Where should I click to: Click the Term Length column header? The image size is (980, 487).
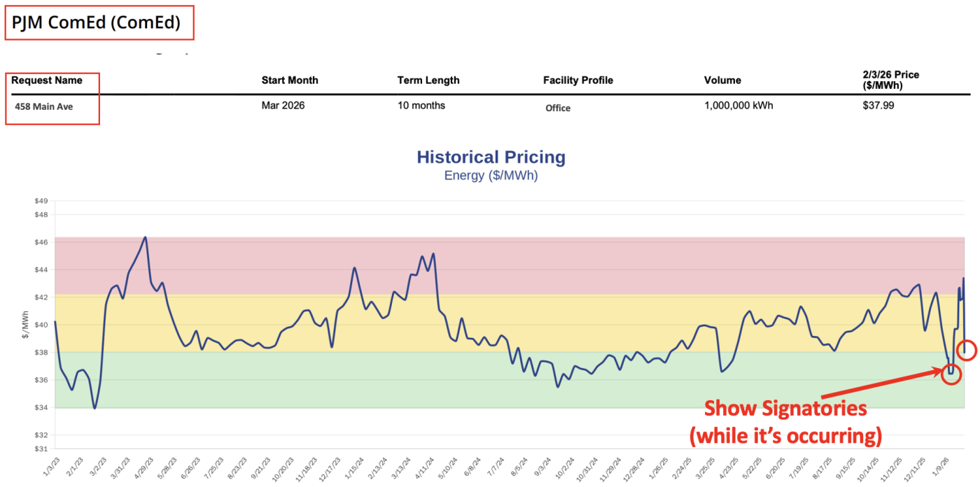[428, 80]
